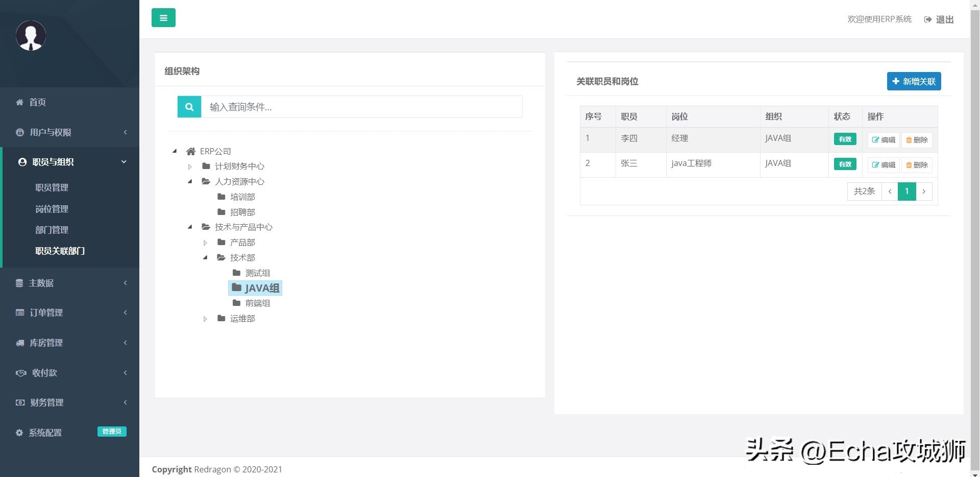
Task: Click the user avatar image
Action: click(x=31, y=35)
